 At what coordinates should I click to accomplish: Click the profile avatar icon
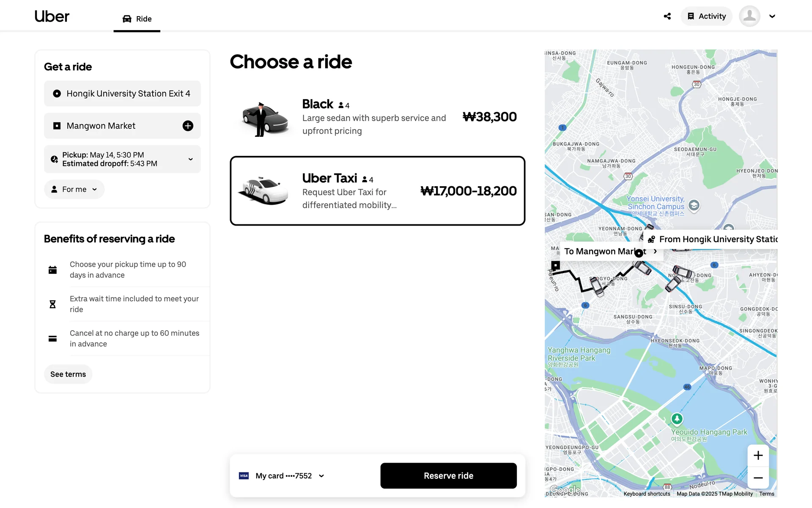[749, 16]
